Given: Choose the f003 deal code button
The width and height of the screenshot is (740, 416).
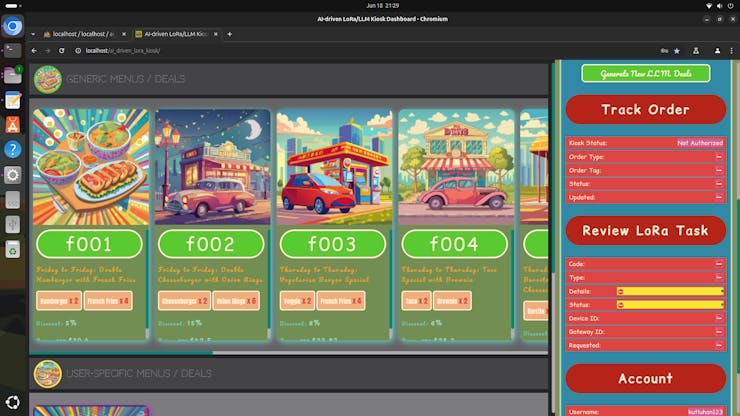Looking at the screenshot, I should click(334, 244).
